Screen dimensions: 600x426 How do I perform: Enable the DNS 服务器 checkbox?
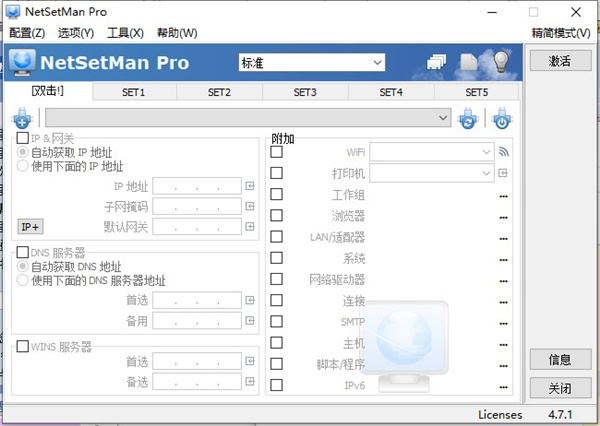point(23,252)
